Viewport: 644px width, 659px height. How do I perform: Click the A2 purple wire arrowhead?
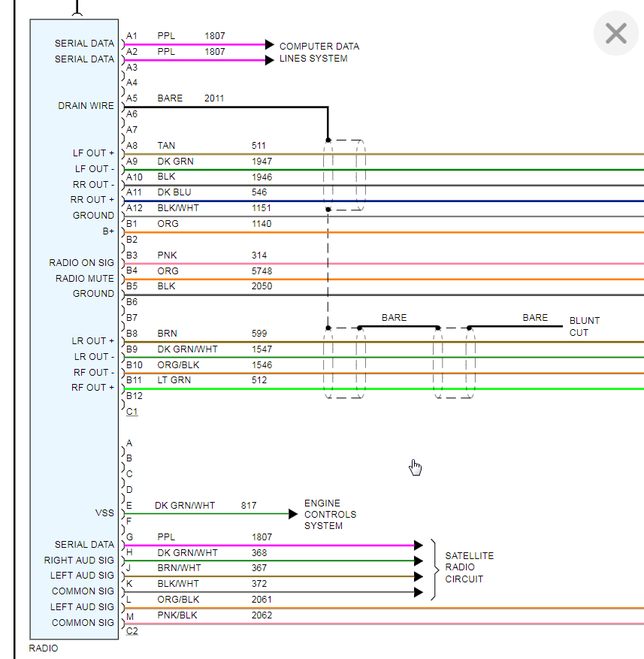coord(270,60)
